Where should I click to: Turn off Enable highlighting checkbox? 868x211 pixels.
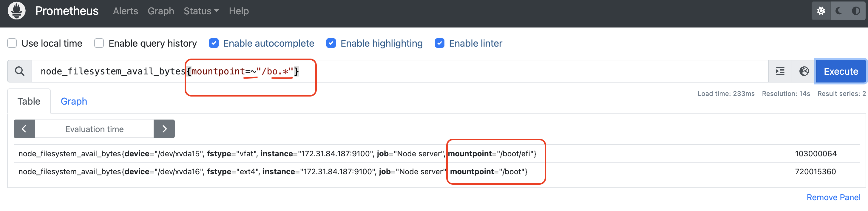coord(331,43)
